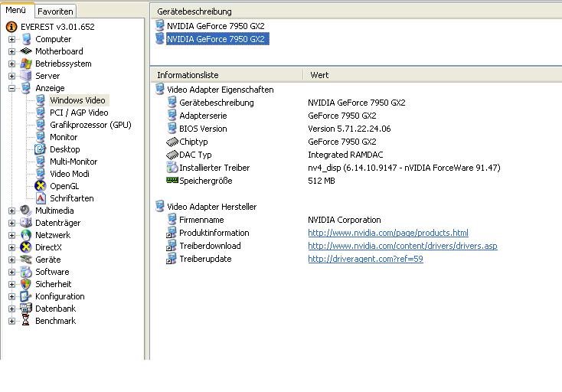The height and width of the screenshot is (392, 562).
Task: Click the Integrated RAMDAC value
Action: 345,155
